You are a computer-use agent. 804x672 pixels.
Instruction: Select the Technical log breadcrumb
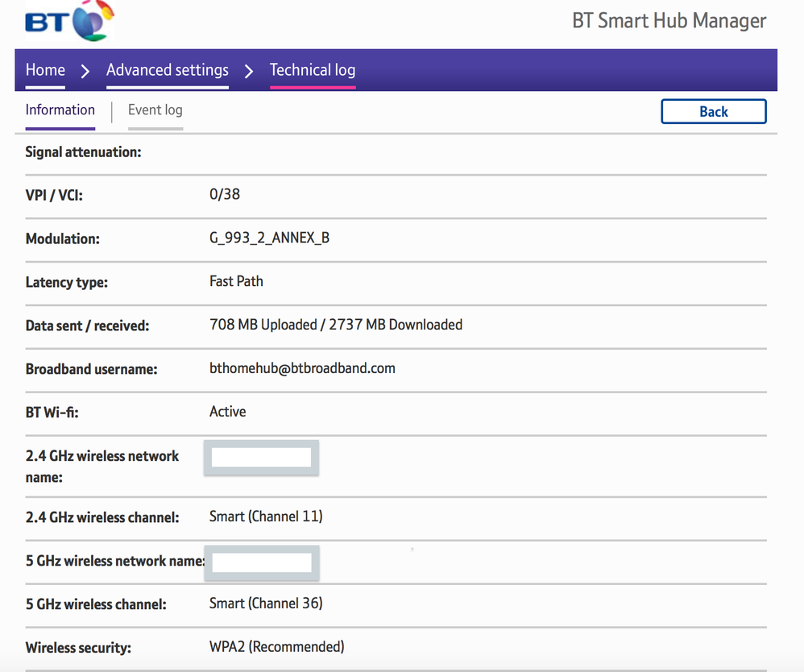pos(313,70)
